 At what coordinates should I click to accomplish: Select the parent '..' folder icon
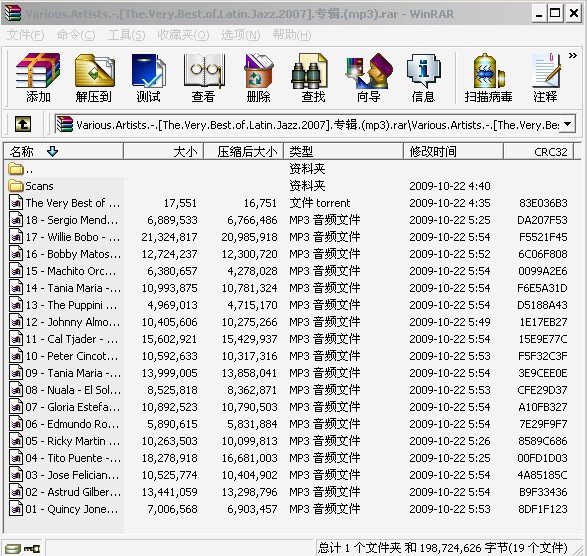[16, 169]
